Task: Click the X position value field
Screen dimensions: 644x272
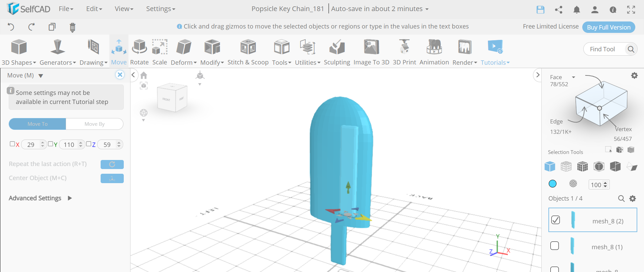Action: tap(33, 145)
